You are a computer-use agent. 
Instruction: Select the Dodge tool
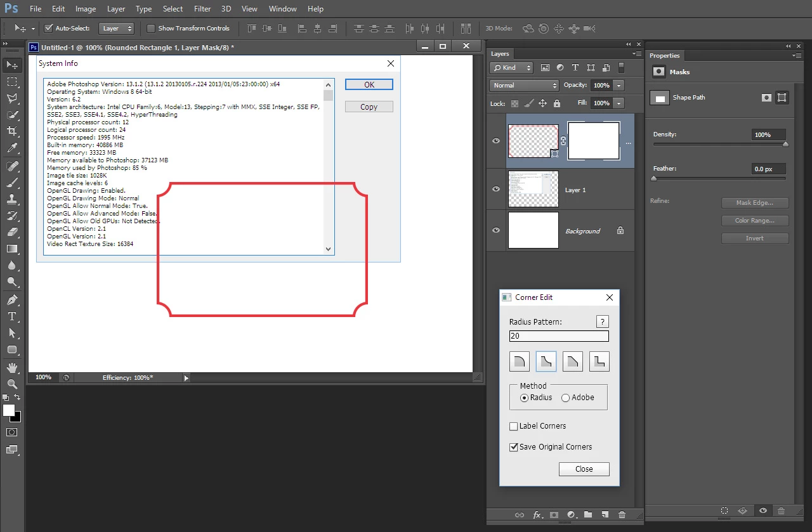coord(12,282)
